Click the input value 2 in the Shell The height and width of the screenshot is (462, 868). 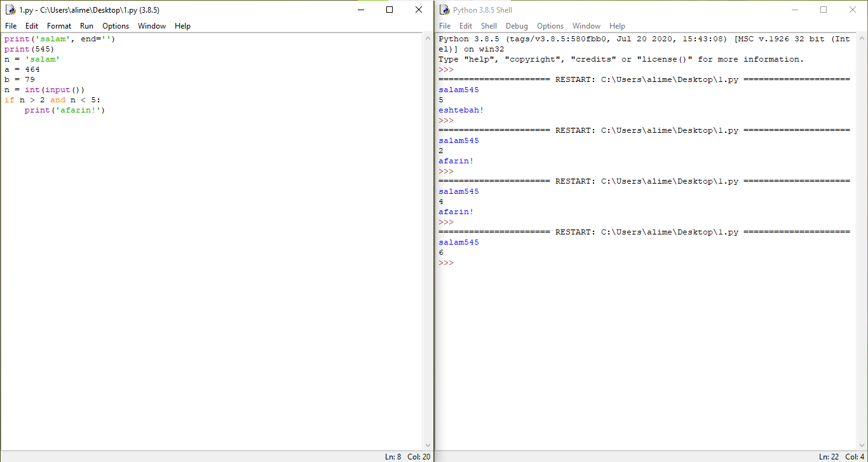coord(441,151)
